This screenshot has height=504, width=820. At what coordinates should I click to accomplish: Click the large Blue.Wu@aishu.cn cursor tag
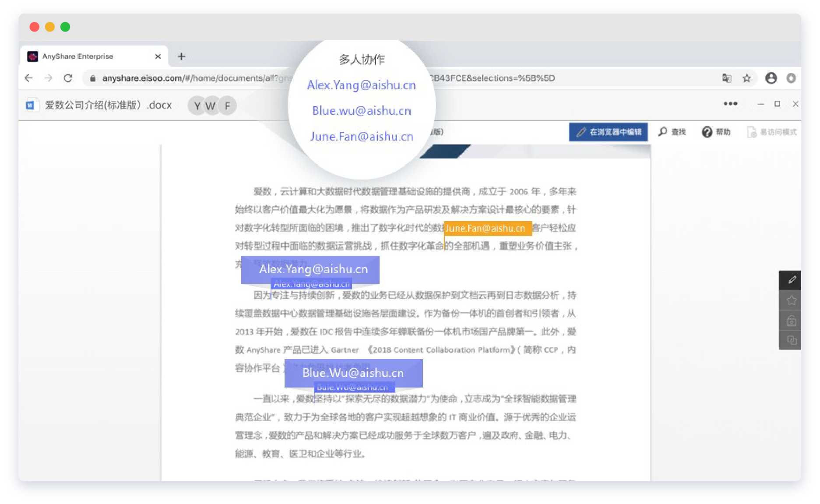coord(353,373)
